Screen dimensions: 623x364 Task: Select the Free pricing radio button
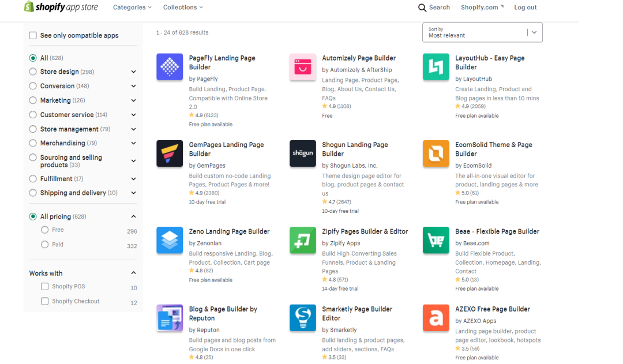44,230
